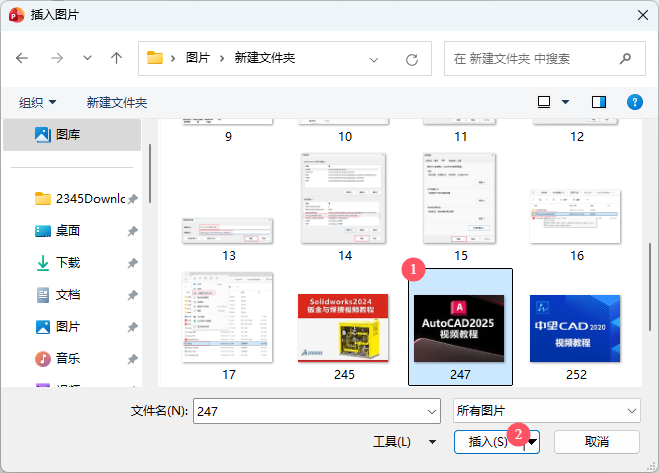
Task: Select file label 11
Action: tap(461, 137)
